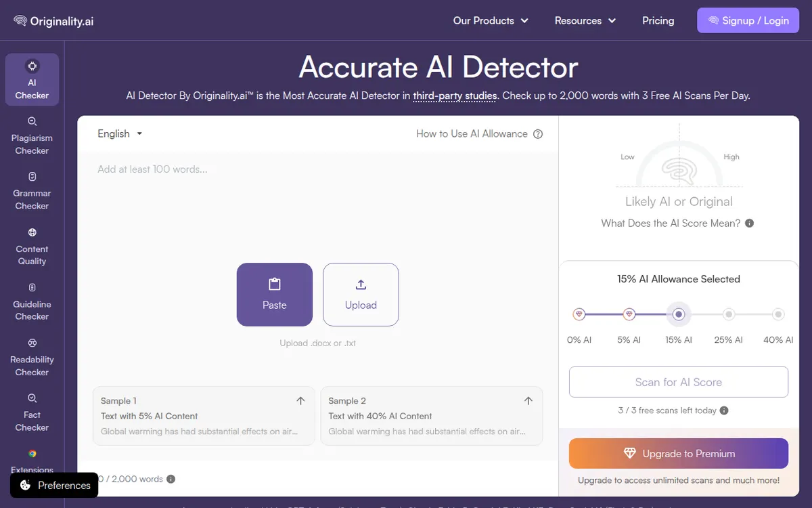Open the Fact Checker sidebar icon

(32, 398)
